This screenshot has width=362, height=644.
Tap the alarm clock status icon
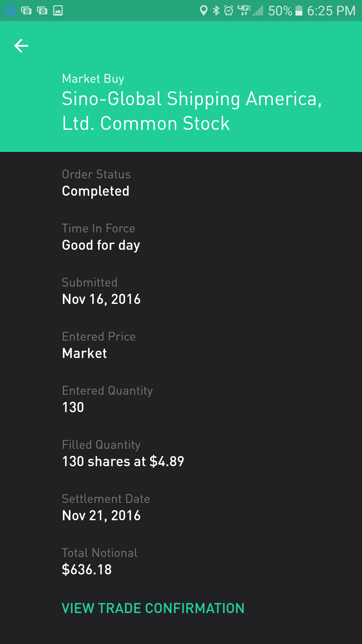click(229, 11)
